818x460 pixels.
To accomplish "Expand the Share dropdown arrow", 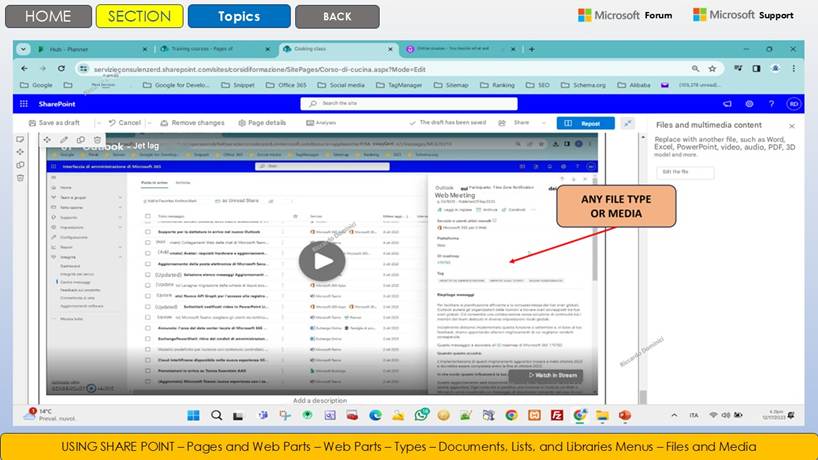I will tap(544, 123).
